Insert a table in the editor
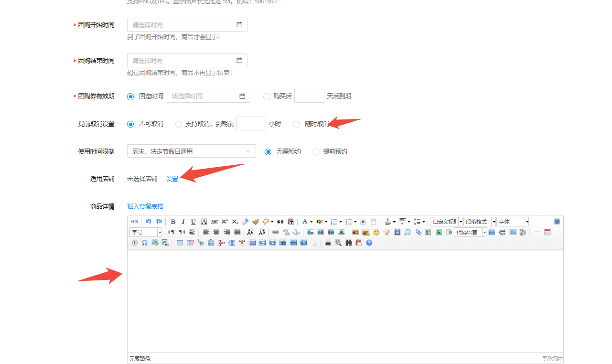612x364 pixels. 180,243
